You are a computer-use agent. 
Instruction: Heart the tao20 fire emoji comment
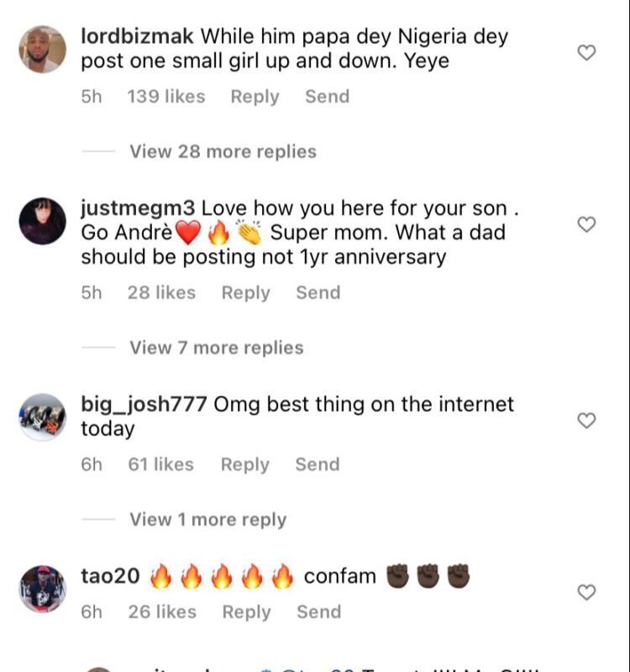(587, 593)
